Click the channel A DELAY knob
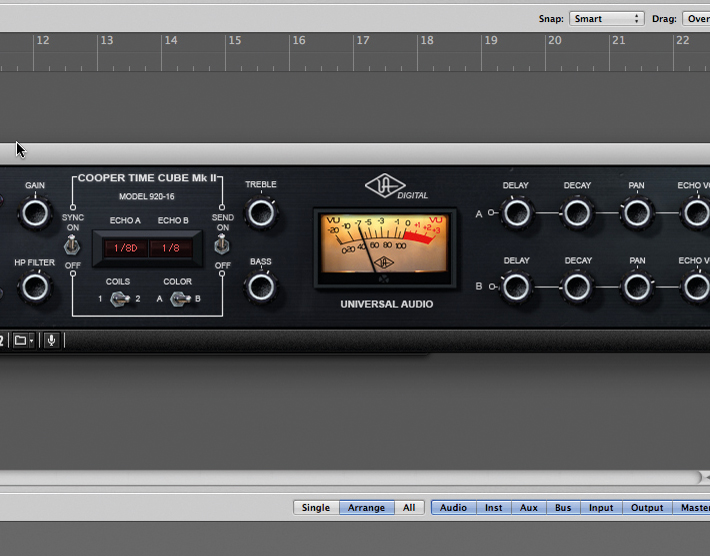The image size is (710, 556). [517, 213]
